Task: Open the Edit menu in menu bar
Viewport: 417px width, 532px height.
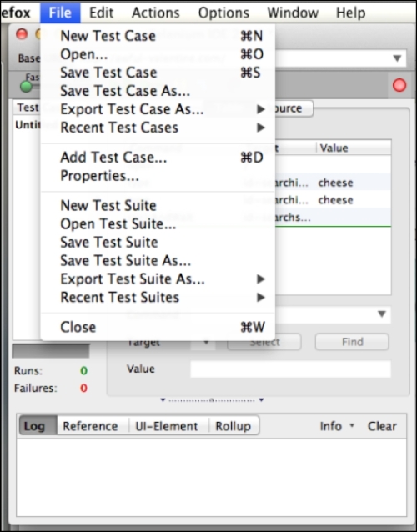Action: (x=101, y=13)
